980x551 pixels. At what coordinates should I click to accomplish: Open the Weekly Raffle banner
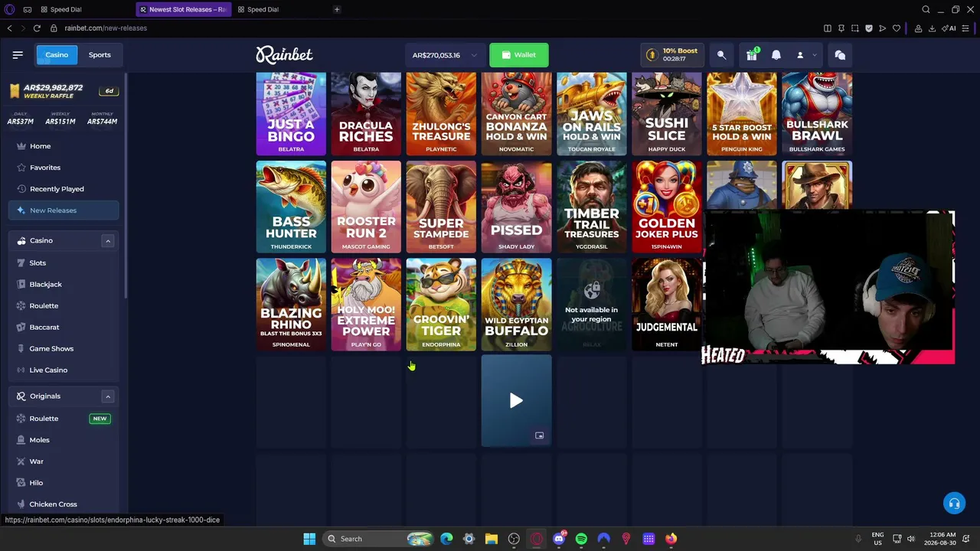click(x=62, y=91)
